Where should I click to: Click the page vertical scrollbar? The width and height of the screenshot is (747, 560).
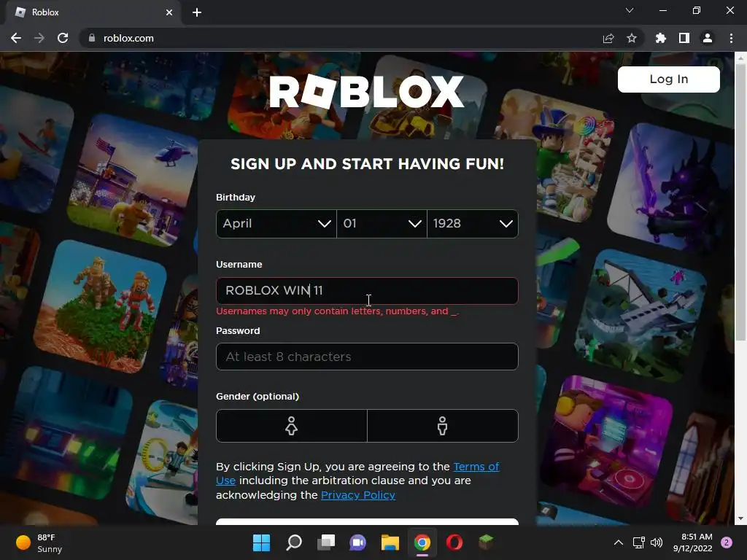pos(740,202)
